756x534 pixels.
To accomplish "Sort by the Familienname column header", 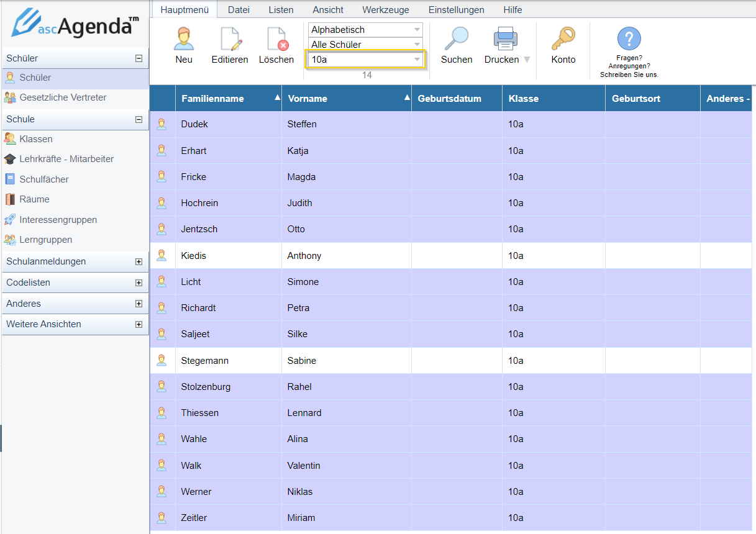I will click(212, 99).
